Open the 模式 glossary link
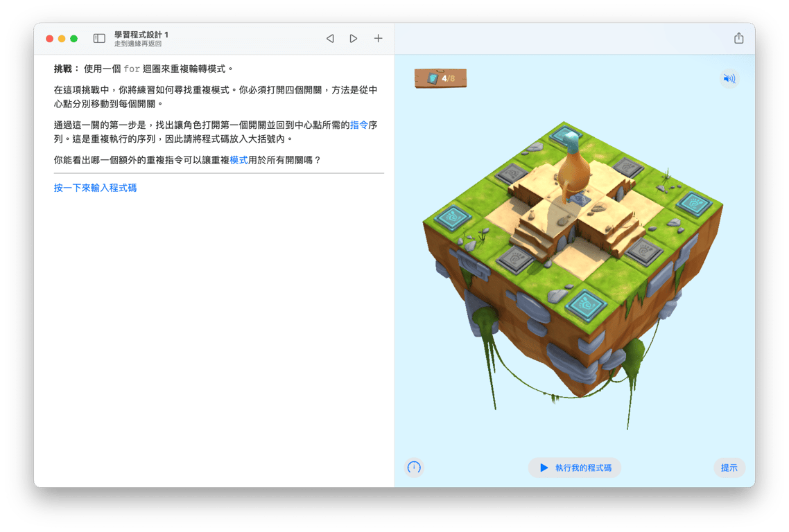Screen dimensions: 789x532 pyautogui.click(x=239, y=160)
